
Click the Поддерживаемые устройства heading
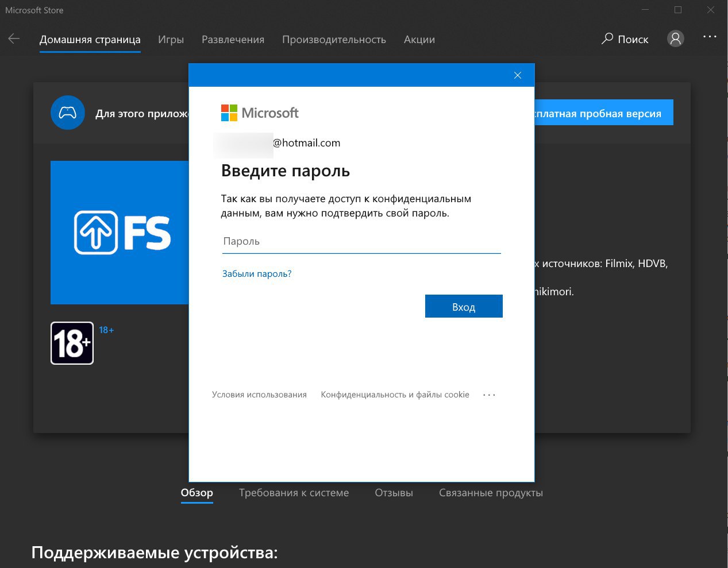point(155,552)
